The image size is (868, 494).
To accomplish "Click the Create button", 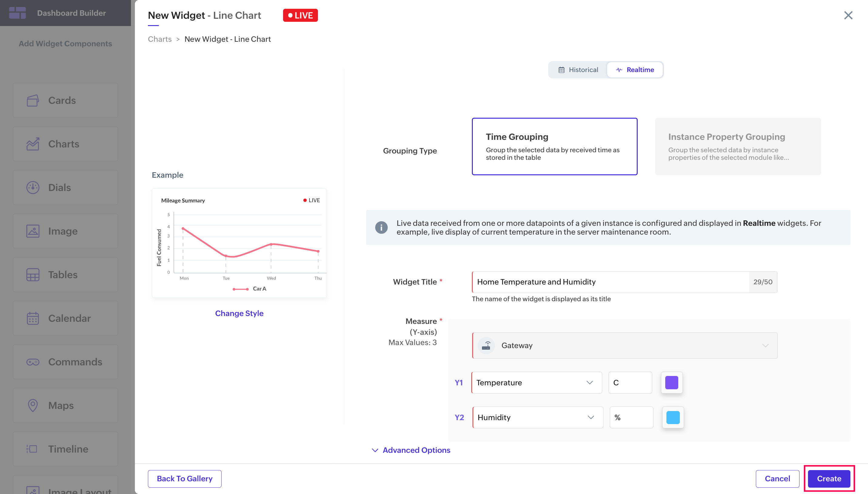I will [829, 478].
